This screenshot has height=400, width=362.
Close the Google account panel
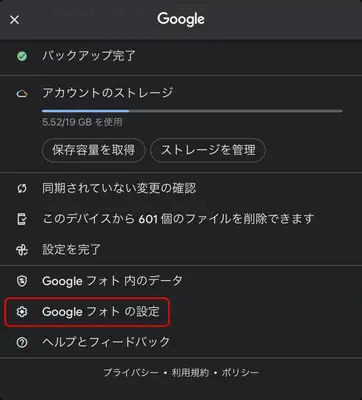click(14, 20)
